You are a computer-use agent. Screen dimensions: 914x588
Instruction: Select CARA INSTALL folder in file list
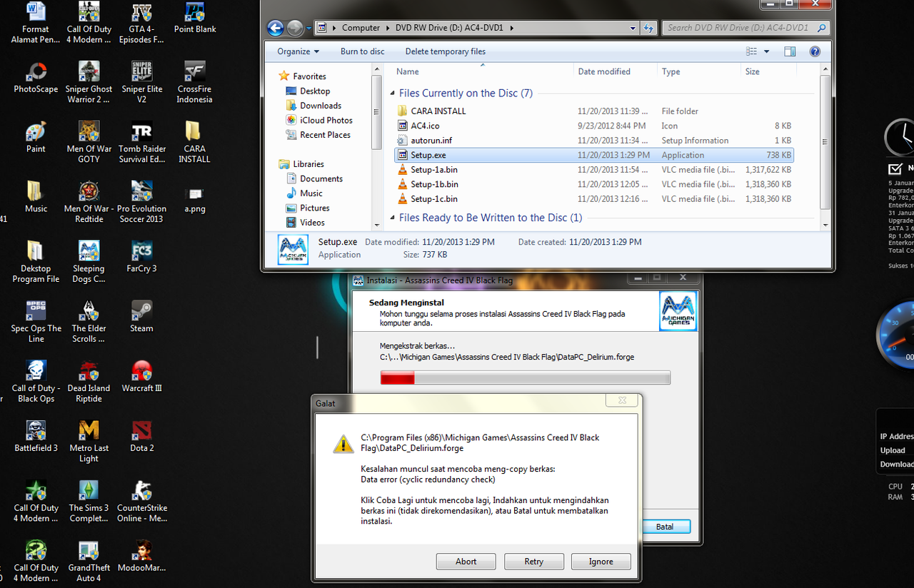click(x=593, y=111)
